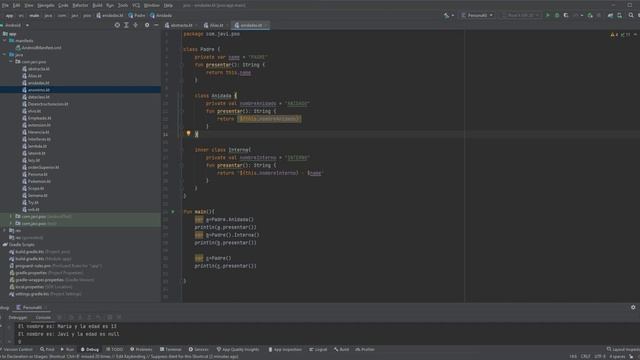Open App Quality Insights tool window
Screen dimensions: 640x360
pos(238,349)
